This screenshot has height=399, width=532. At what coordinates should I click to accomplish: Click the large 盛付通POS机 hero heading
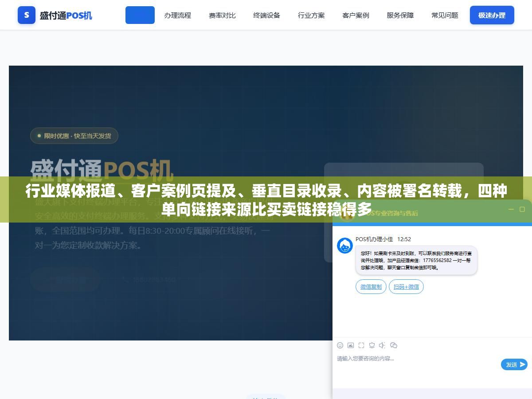(x=102, y=169)
